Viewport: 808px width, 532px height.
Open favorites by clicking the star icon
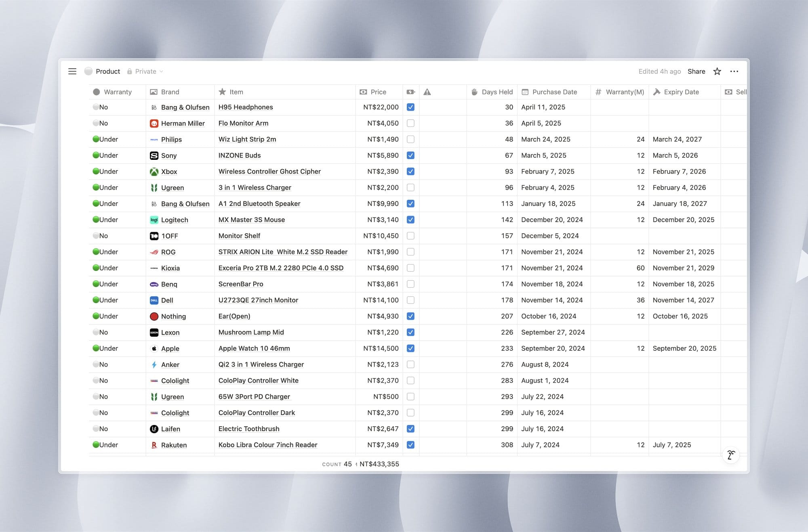pyautogui.click(x=717, y=71)
